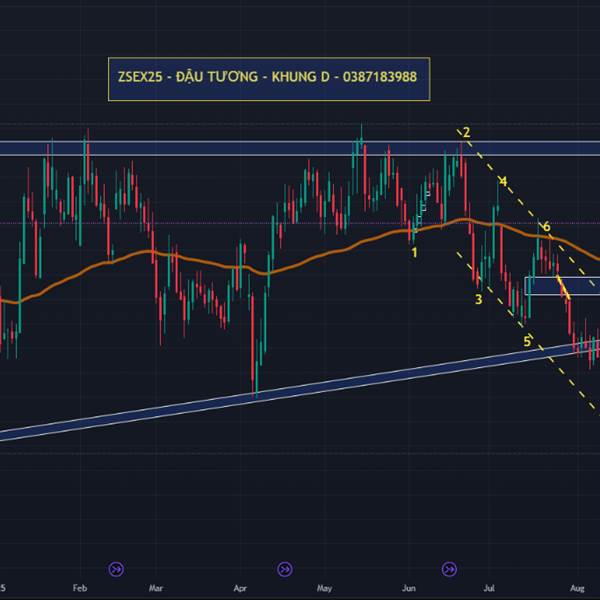Click the Aug label on the time axis
The width and height of the screenshot is (600, 600).
click(577, 588)
